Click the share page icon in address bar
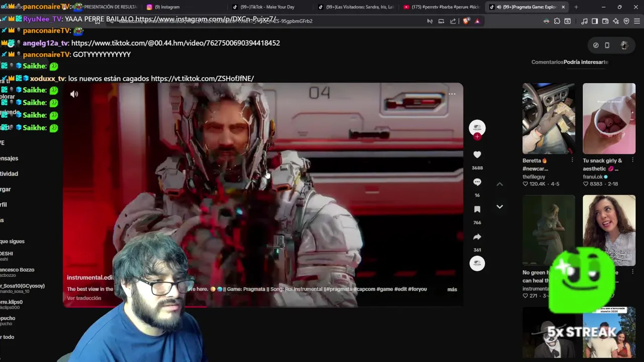Screen dimensions: 644x362 point(453,21)
